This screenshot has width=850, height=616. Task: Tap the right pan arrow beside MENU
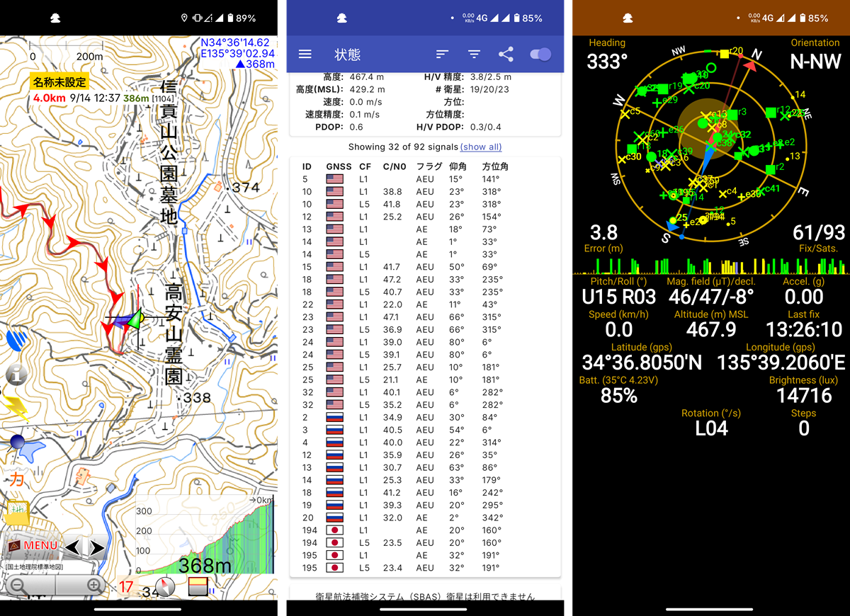96,547
